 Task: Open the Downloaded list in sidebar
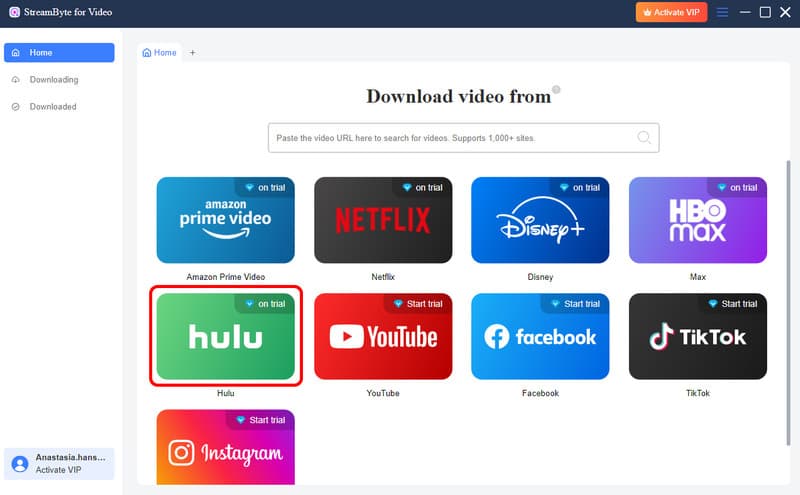(59, 107)
